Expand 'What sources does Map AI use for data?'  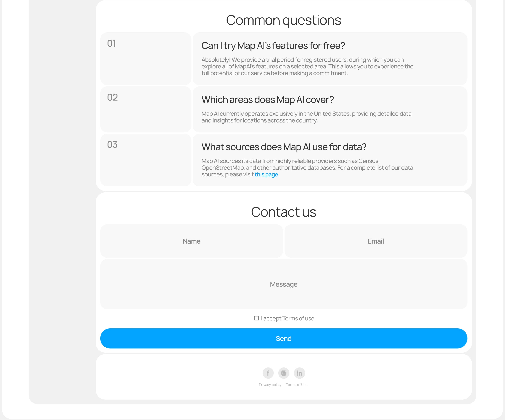tap(284, 147)
